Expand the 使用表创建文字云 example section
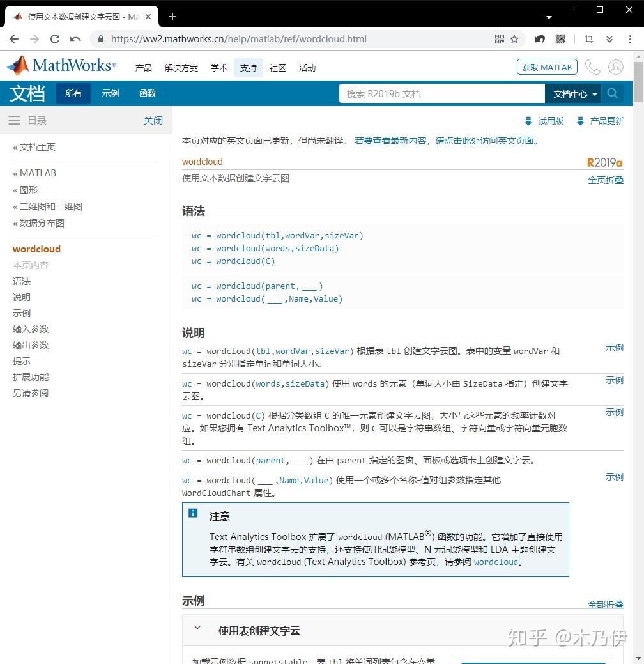Screen dimensions: 644x664 click(x=197, y=629)
